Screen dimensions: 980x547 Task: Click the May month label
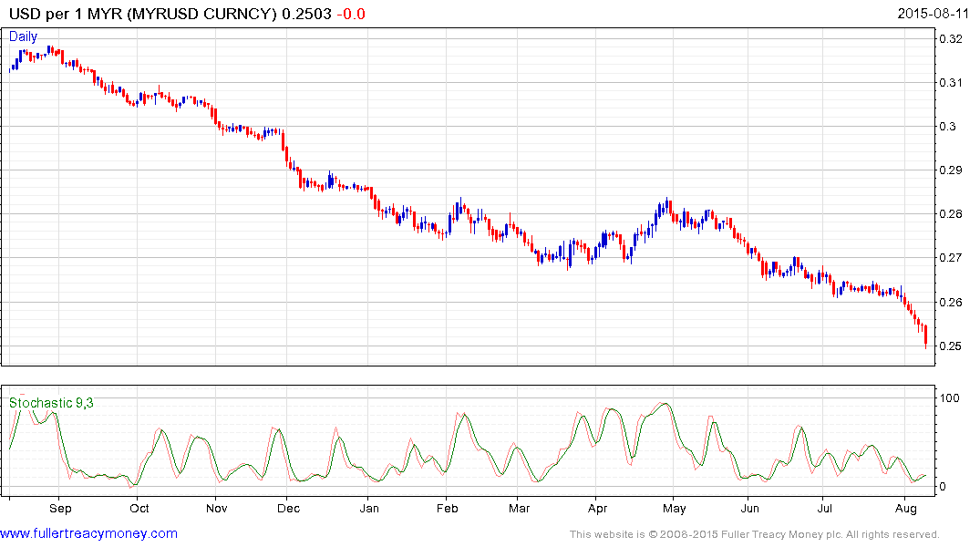(675, 508)
